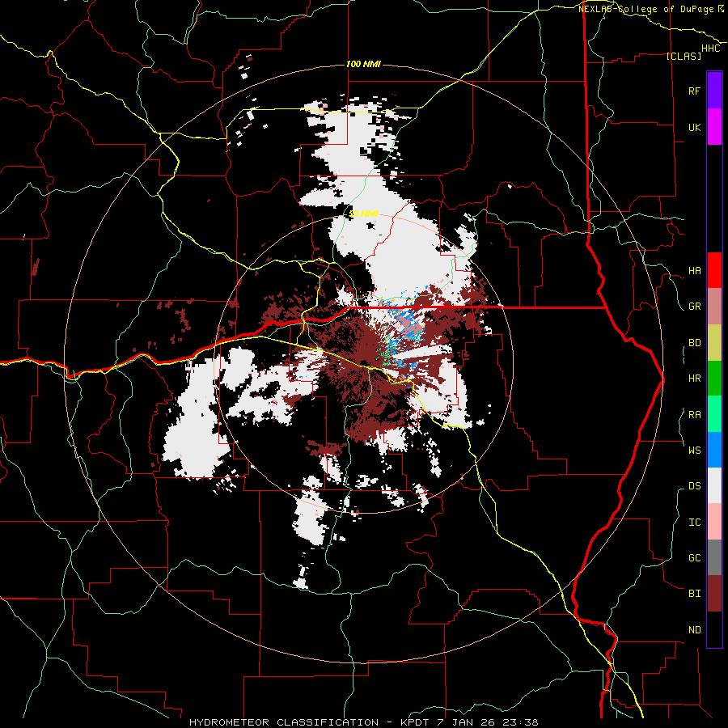Click the IC legend label
Screen dimensions: 728x728
694,523
